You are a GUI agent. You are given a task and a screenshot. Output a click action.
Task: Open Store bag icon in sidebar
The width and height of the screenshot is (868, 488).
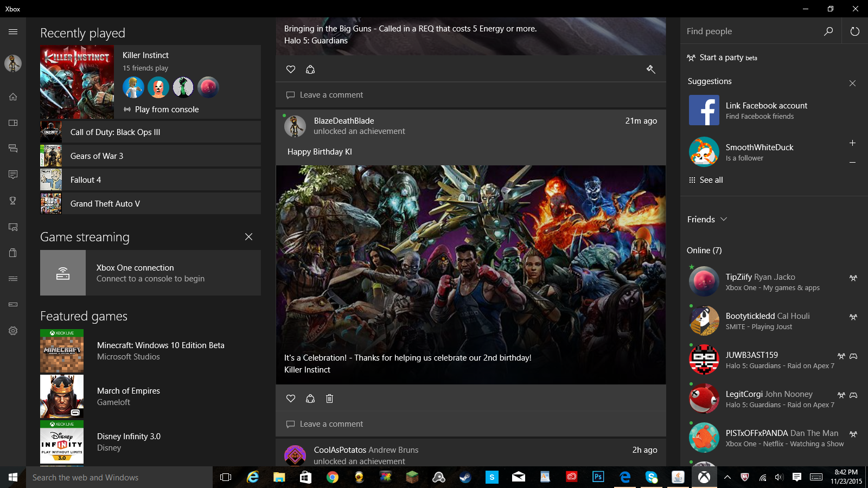point(13,253)
